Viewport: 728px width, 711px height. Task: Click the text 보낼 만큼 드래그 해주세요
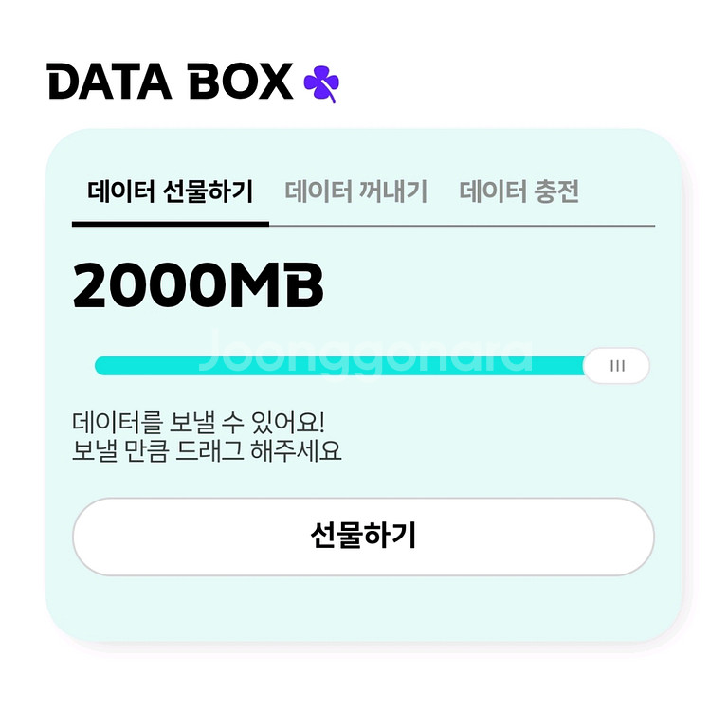[x=207, y=451]
